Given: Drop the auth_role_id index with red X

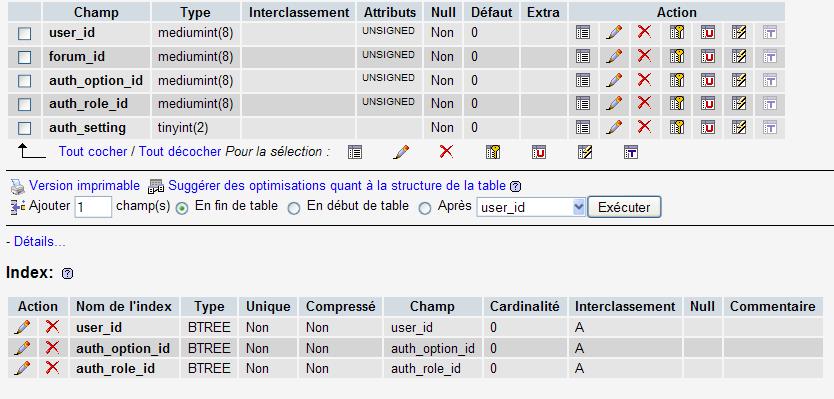Looking at the screenshot, I should [x=52, y=367].
